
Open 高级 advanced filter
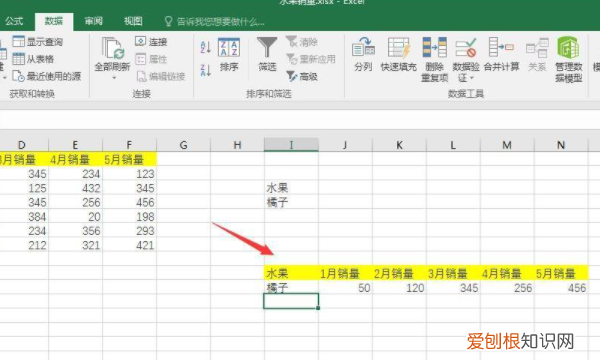302,76
